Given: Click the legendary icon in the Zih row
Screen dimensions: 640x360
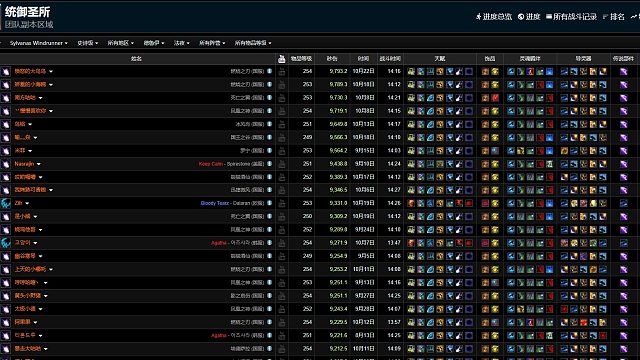Looking at the screenshot, I should tap(624, 203).
